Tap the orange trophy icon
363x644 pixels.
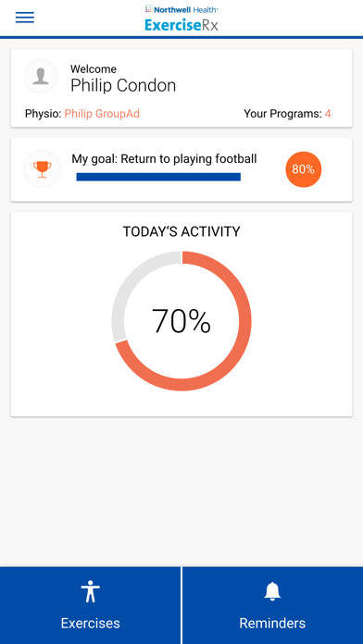[43, 169]
